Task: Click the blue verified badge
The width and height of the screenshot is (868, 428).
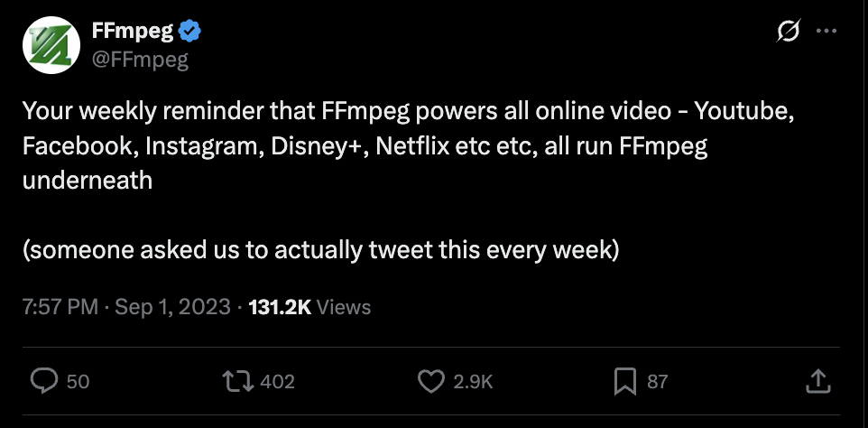Action: 190,33
